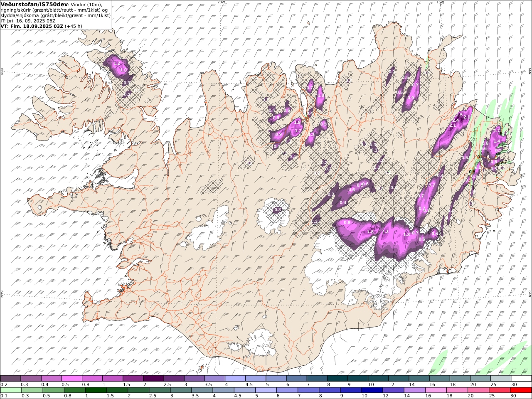
Task: Click the 0.2 legend value label
Action: [x=4, y=384]
